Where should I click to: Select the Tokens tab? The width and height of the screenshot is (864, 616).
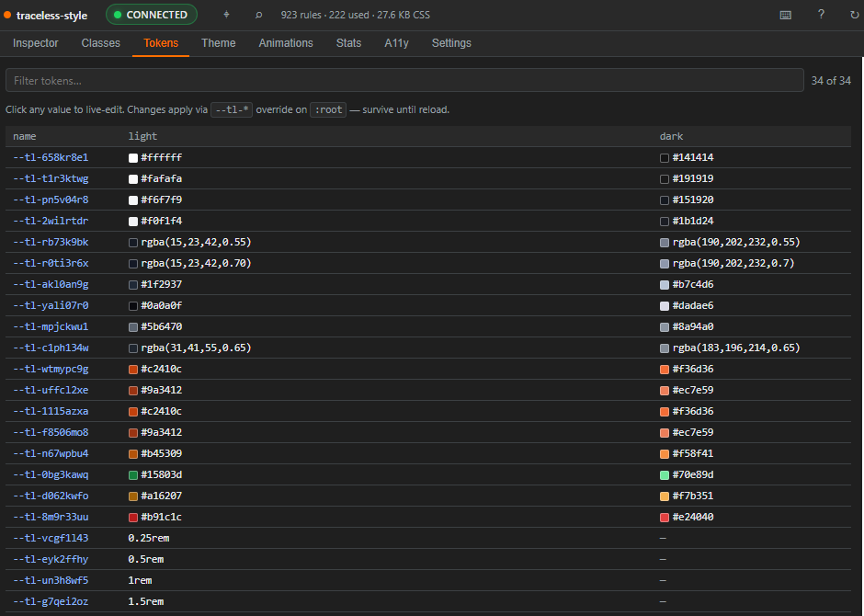click(x=161, y=43)
